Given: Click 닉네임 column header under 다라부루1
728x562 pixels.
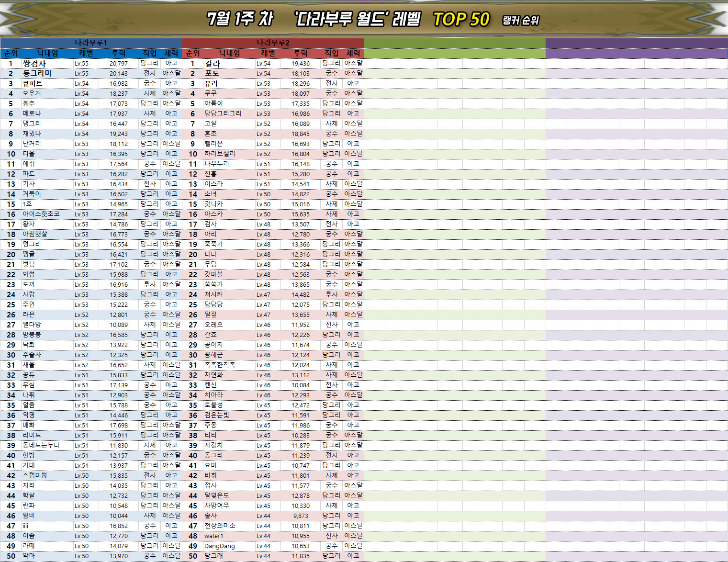Looking at the screenshot, I should click(x=47, y=53).
